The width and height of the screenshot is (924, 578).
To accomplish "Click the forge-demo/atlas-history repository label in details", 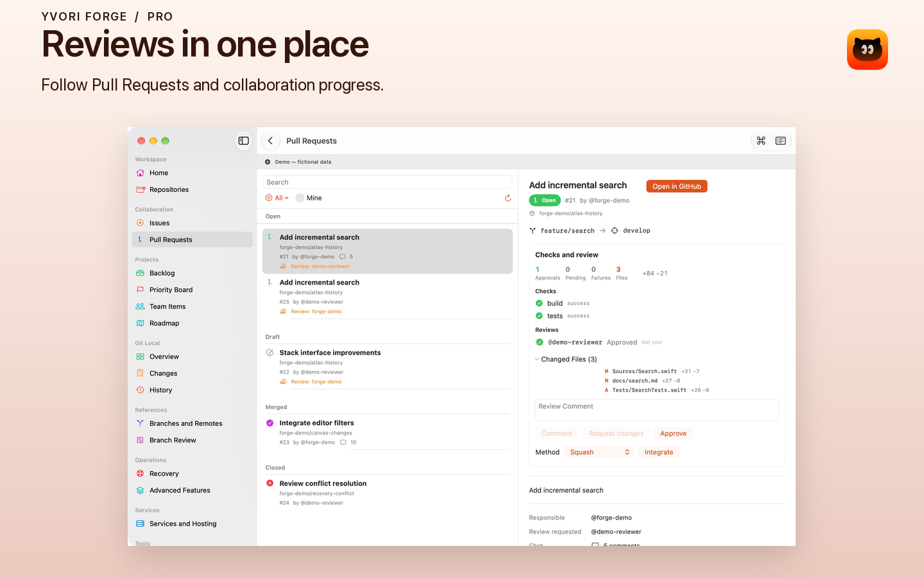I will [571, 213].
